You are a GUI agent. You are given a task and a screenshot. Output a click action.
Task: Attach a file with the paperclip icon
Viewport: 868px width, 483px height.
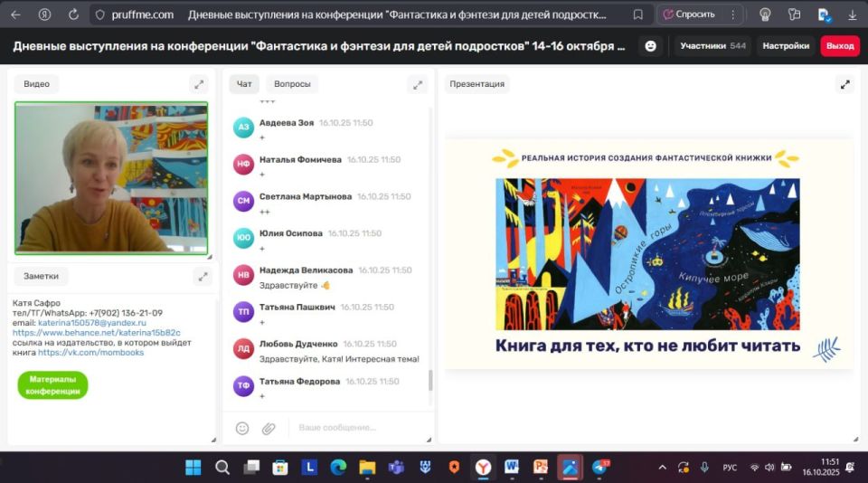269,428
